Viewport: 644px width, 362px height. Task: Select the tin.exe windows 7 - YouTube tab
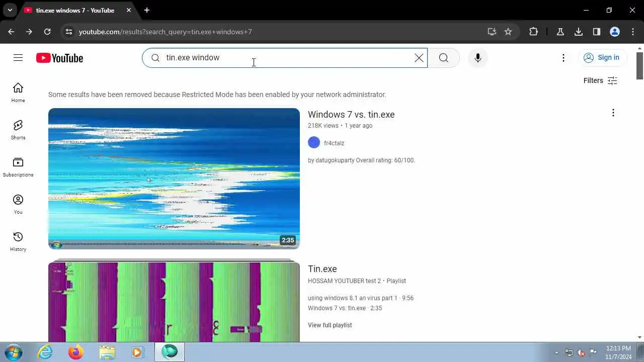75,10
